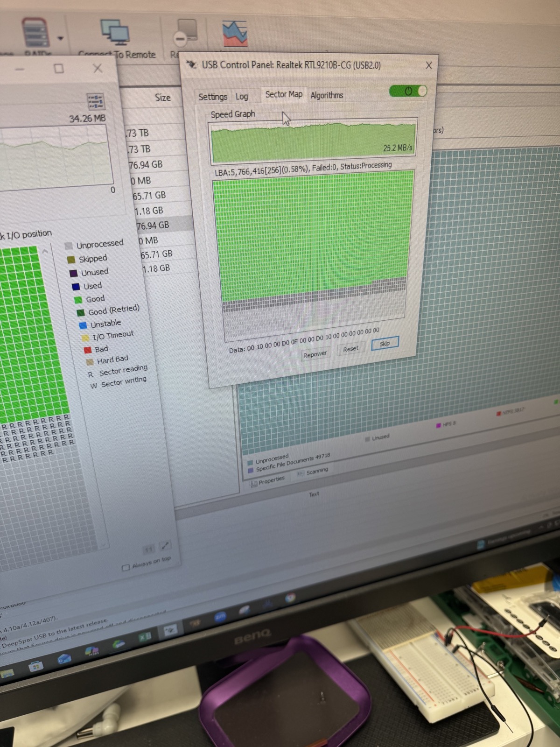Viewport: 560px width, 747px height.
Task: Toggle the green power switch
Action: (408, 91)
